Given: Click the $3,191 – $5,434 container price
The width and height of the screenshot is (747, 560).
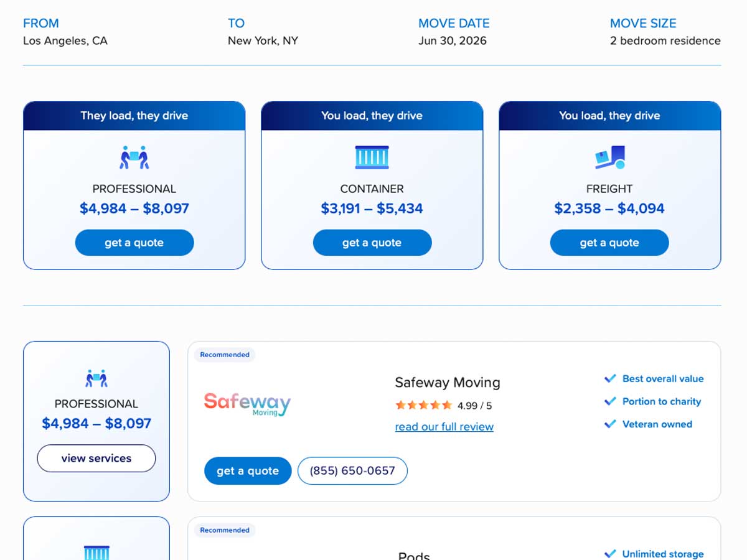Looking at the screenshot, I should (372, 208).
